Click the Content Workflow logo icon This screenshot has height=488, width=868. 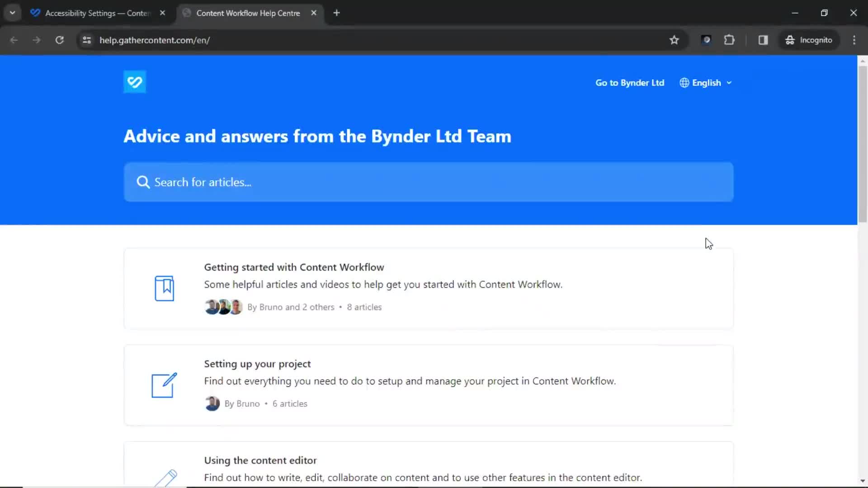pos(134,82)
